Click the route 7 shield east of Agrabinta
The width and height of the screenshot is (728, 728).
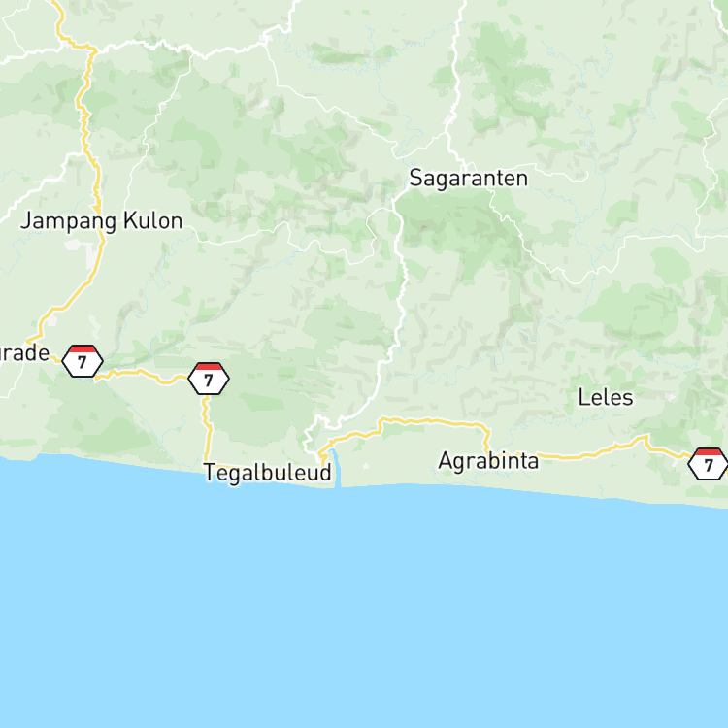tap(708, 463)
